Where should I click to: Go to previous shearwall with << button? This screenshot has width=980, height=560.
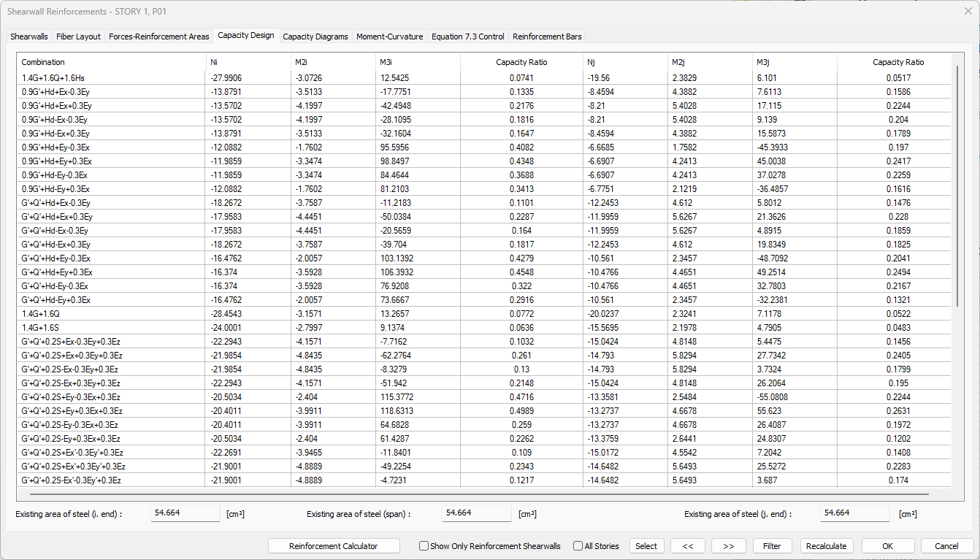(687, 546)
